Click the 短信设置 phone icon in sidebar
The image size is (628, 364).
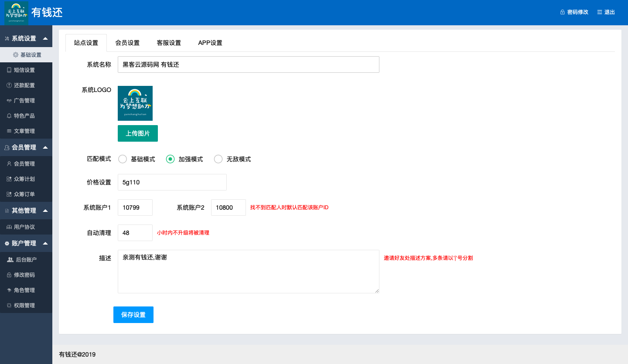click(9, 70)
